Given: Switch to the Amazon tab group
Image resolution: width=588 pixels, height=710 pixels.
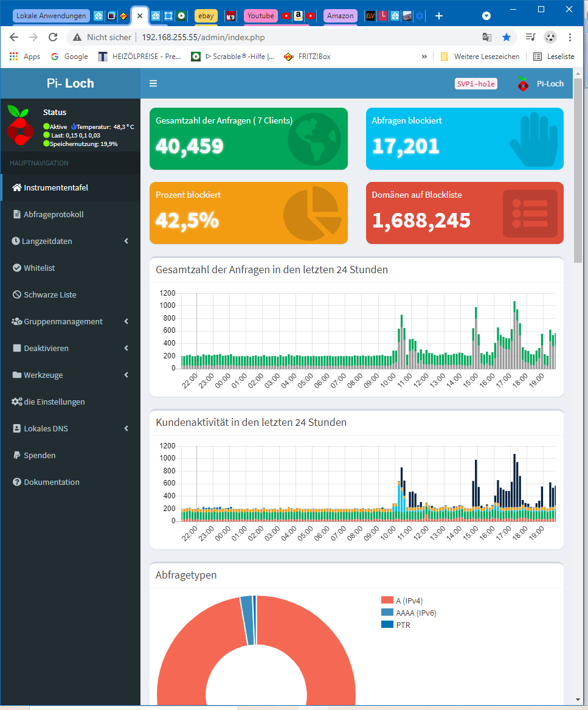Looking at the screenshot, I should pos(341,16).
